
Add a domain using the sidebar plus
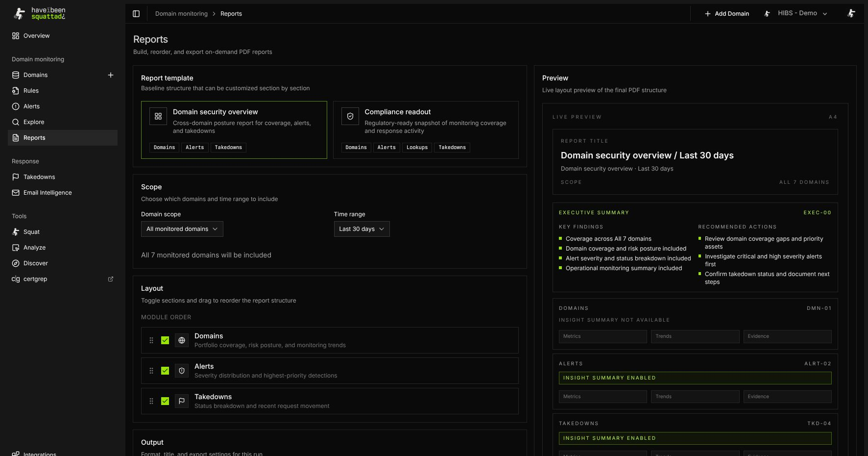click(111, 75)
